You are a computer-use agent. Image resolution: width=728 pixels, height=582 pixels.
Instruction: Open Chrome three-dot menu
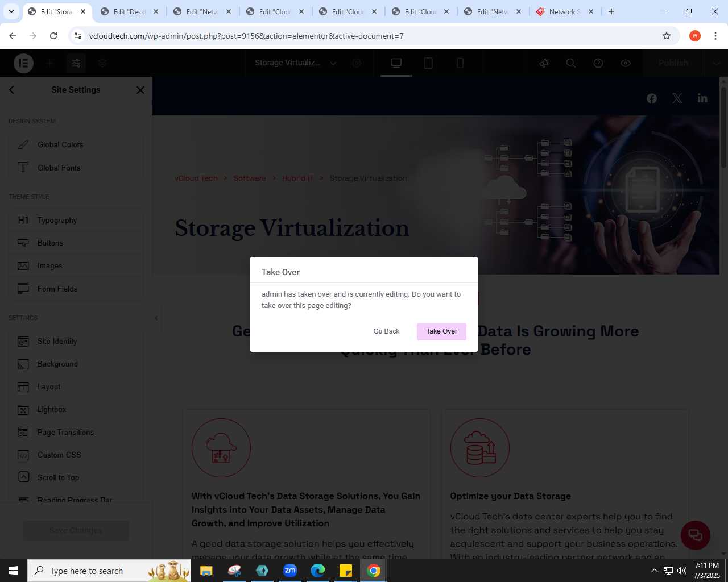[x=715, y=36]
